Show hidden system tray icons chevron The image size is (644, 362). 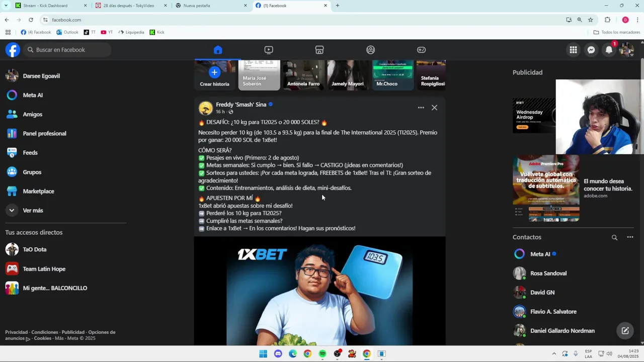coord(554,353)
